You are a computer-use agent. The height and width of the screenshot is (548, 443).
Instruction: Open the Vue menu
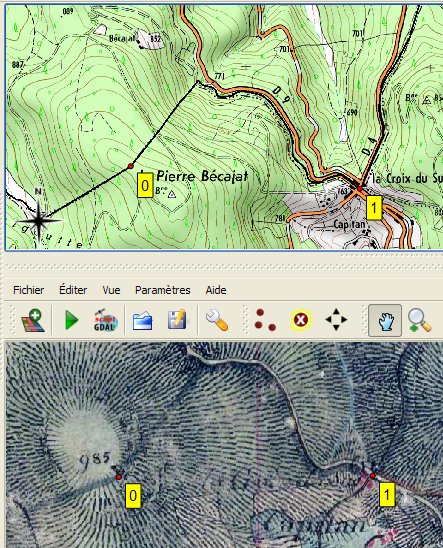tap(111, 290)
